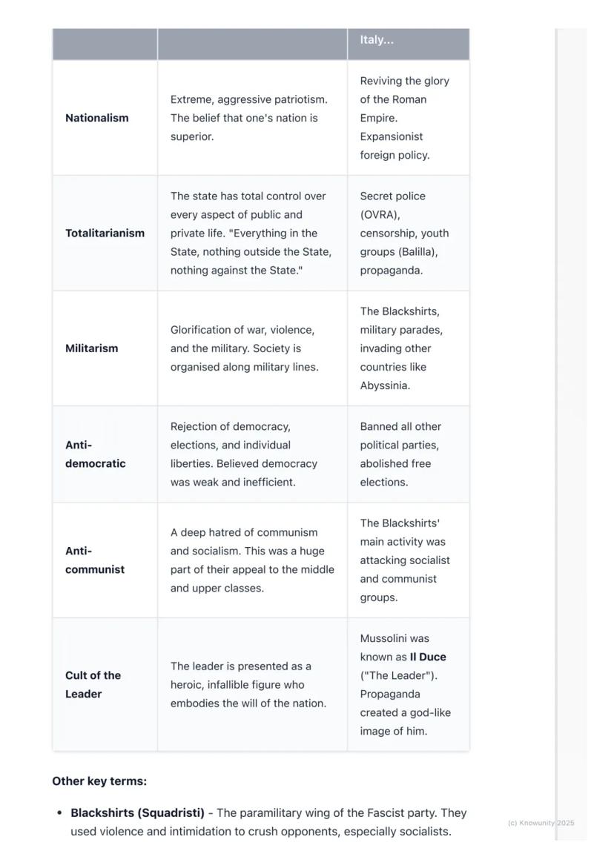Click the Cult of the Leader heading

[93, 685]
